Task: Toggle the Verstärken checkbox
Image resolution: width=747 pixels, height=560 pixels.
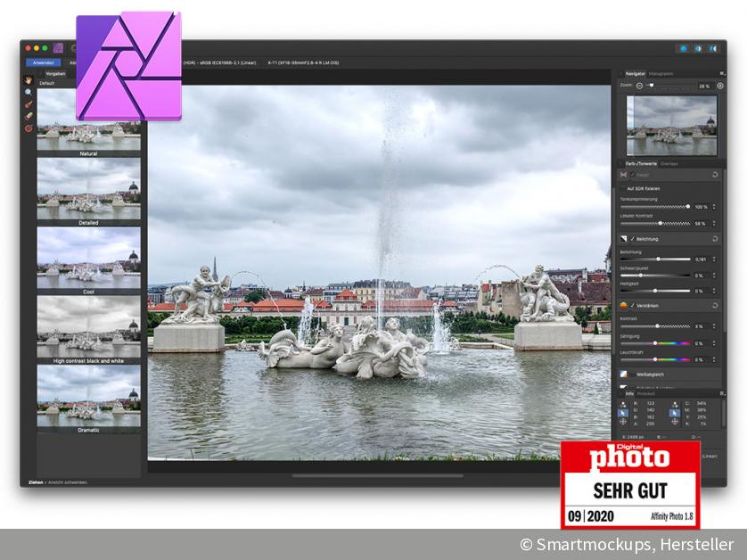Action: 634,306
